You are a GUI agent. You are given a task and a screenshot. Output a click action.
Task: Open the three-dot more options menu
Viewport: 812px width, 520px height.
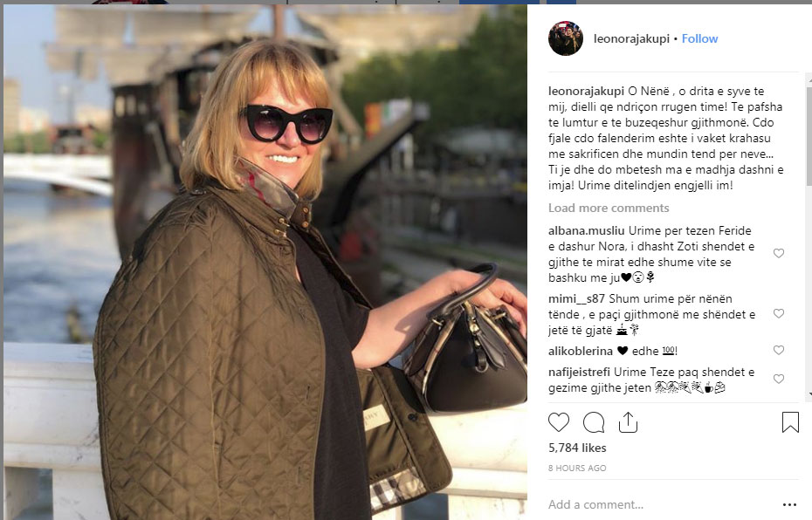coord(789,504)
